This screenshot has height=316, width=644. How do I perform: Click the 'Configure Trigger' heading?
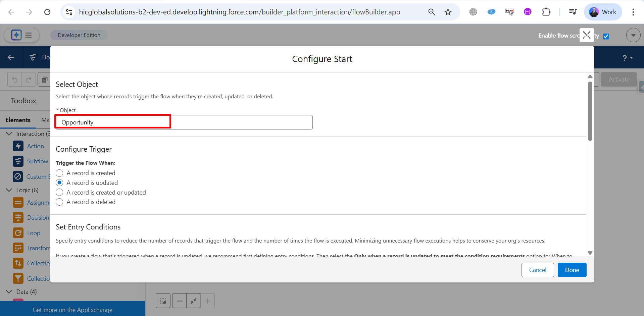point(84,149)
